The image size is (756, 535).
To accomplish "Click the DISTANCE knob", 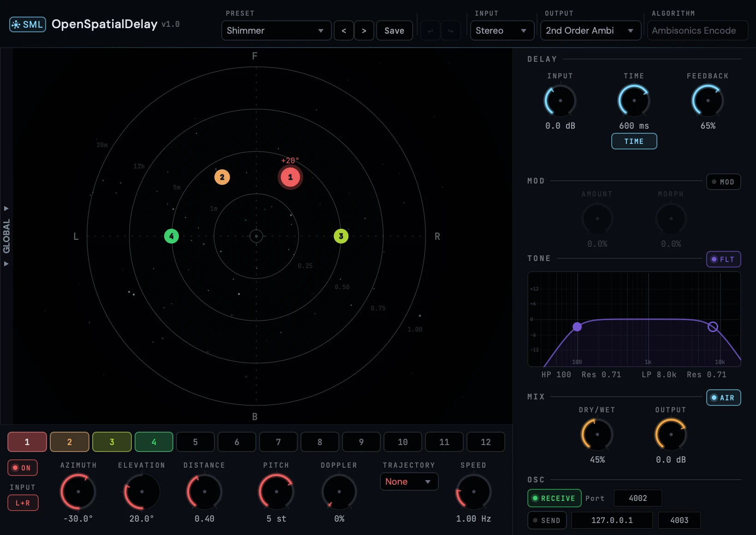I will (x=205, y=492).
